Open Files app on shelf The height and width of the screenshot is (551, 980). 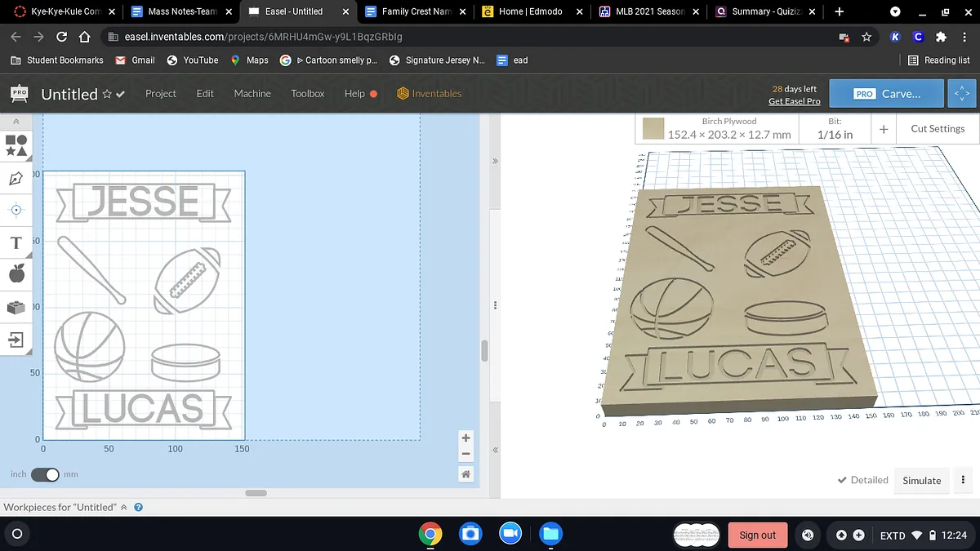point(550,534)
